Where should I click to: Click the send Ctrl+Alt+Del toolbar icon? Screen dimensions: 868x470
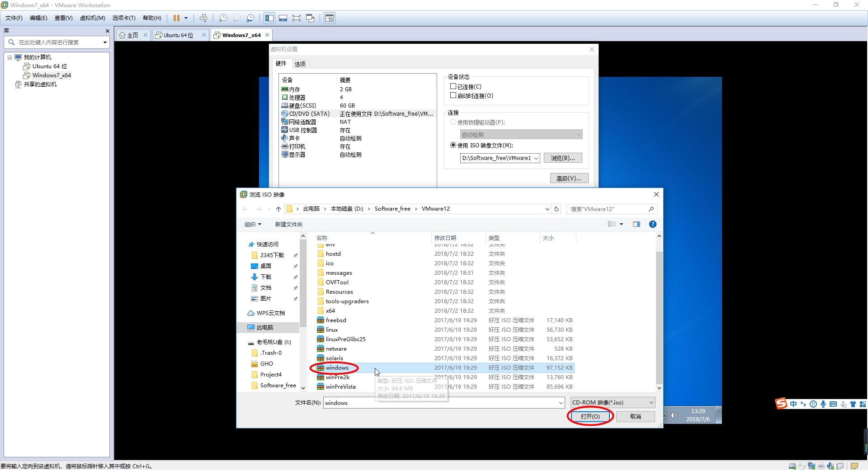pos(203,18)
